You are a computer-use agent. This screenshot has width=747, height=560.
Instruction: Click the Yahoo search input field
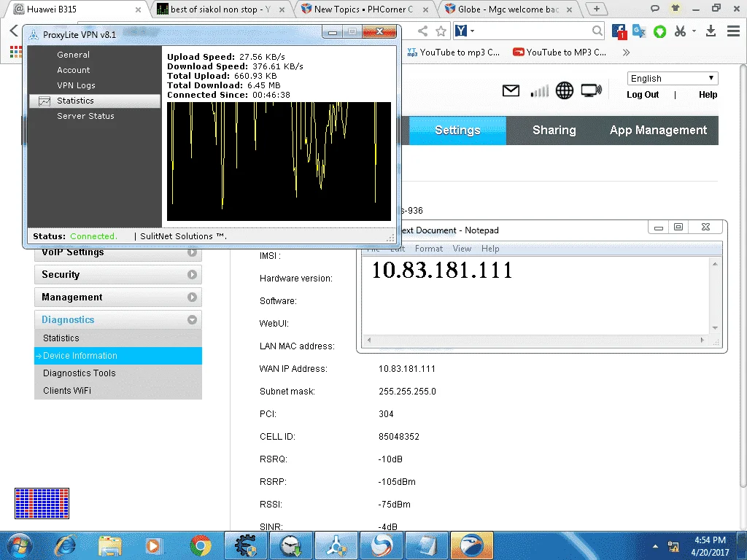click(533, 31)
